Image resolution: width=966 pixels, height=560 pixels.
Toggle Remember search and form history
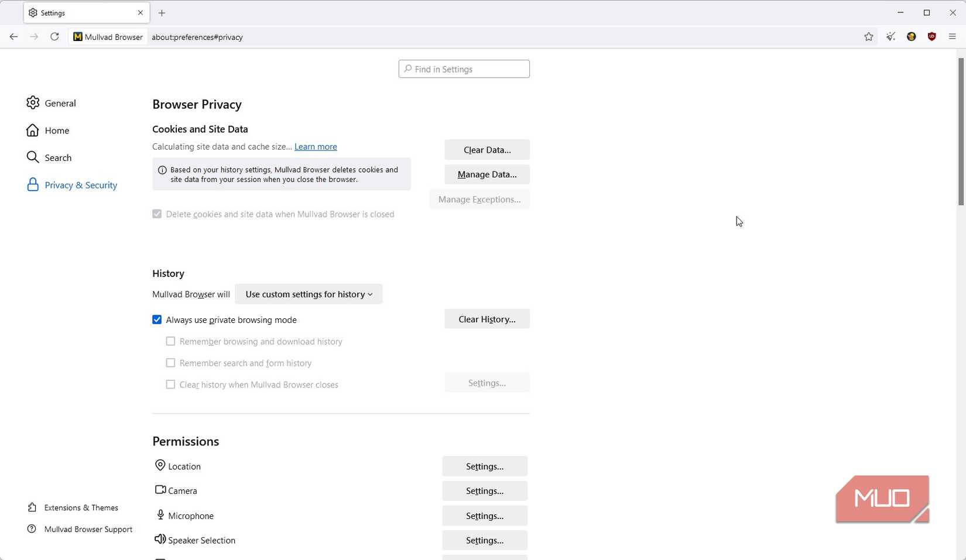[170, 363]
